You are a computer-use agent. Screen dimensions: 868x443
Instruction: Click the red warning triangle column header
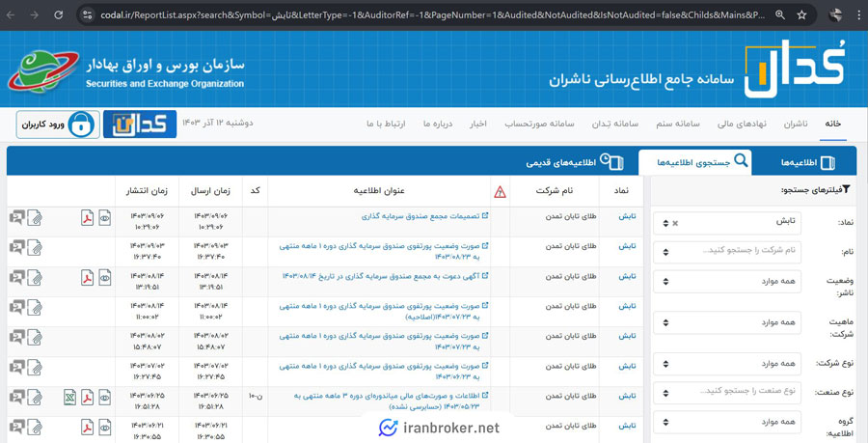click(x=500, y=192)
